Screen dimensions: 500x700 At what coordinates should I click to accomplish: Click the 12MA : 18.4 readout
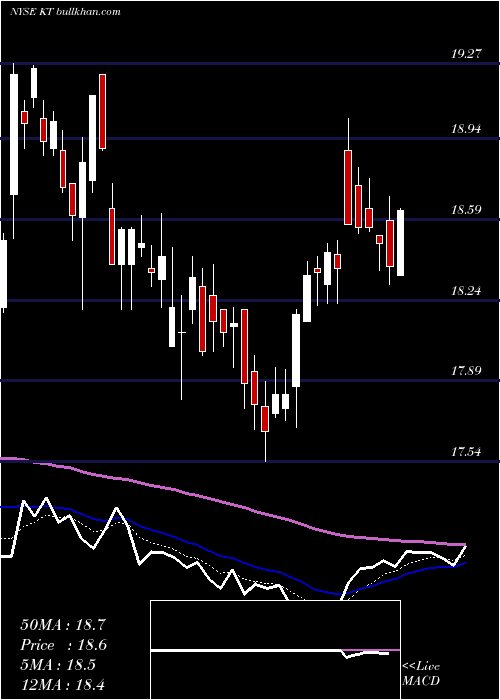pos(63,684)
